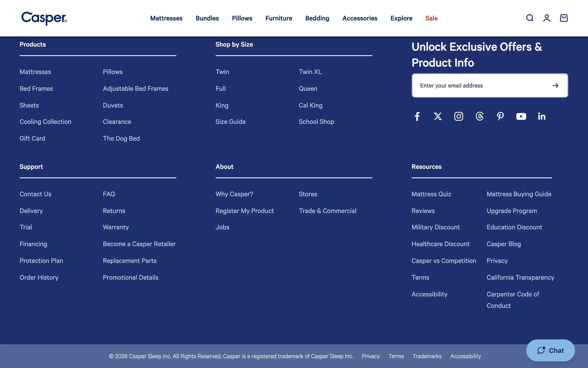Open the Threads social icon
This screenshot has height=368, width=588.
480,116
